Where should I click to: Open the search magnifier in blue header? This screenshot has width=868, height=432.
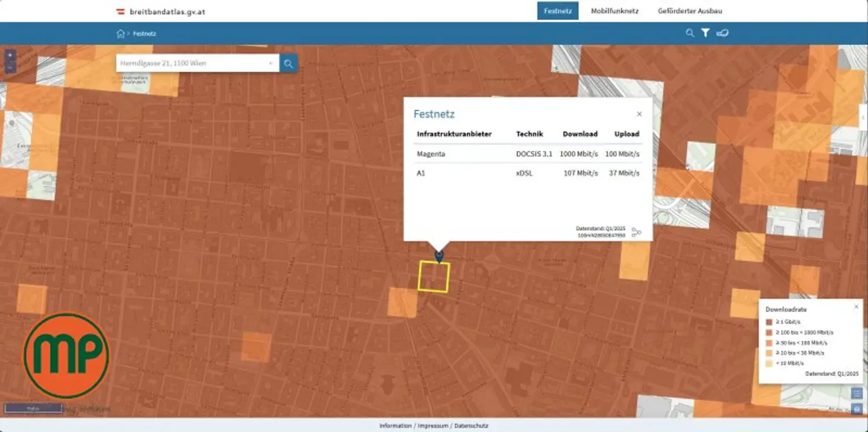(689, 33)
